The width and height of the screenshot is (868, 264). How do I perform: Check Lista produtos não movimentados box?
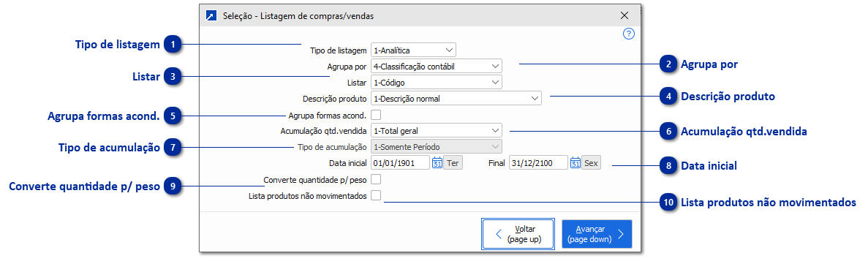point(377,195)
